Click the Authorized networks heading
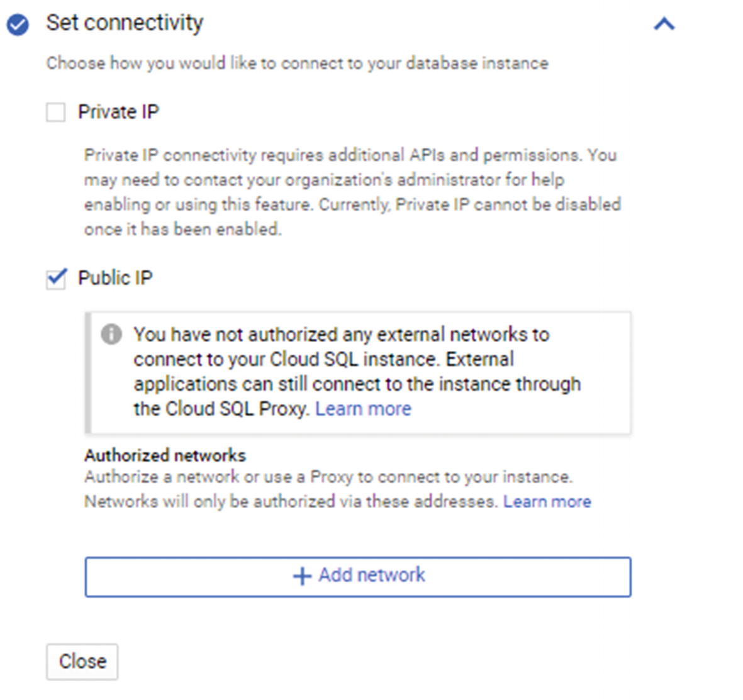Viewport: 743px width, 700px height. tap(165, 455)
